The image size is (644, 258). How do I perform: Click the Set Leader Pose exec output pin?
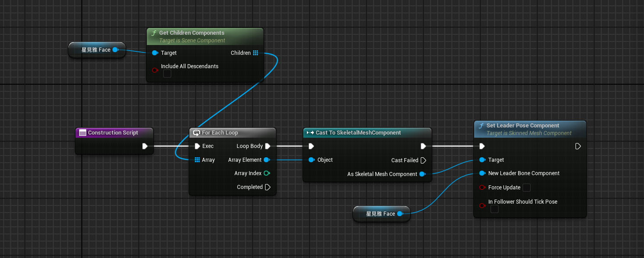coord(577,146)
